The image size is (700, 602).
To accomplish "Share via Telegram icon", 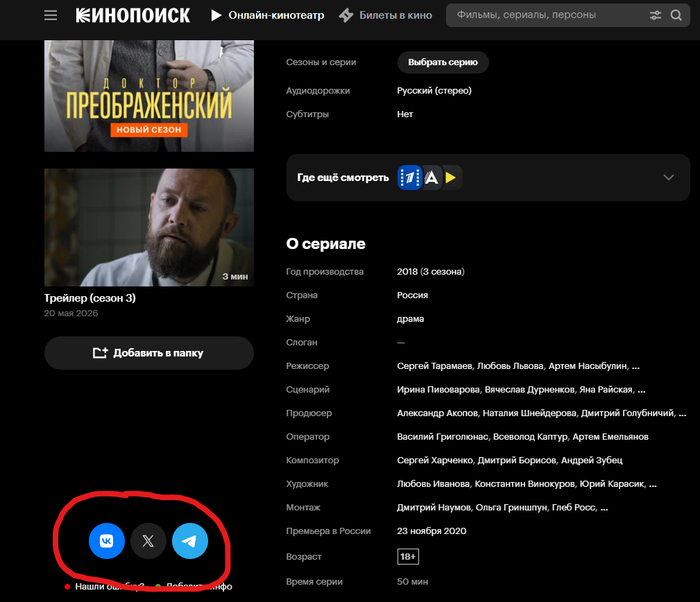I will pyautogui.click(x=190, y=541).
